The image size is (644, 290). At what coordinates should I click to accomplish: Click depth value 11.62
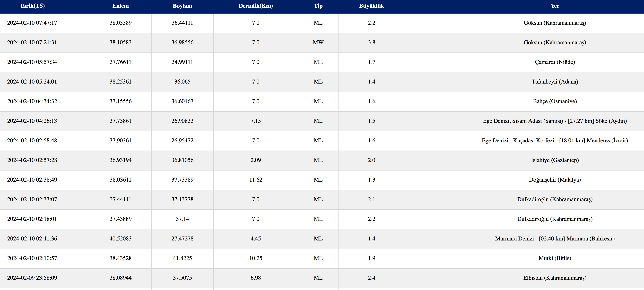255,180
